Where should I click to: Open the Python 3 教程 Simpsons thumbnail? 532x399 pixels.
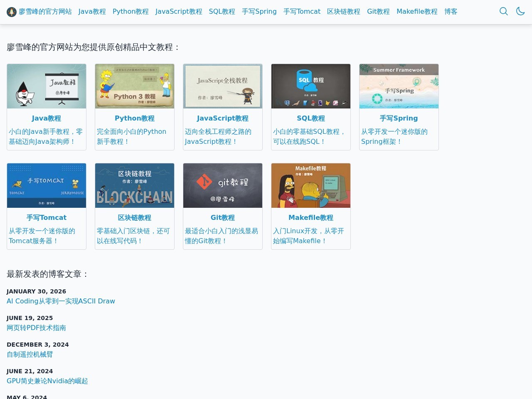click(x=135, y=86)
